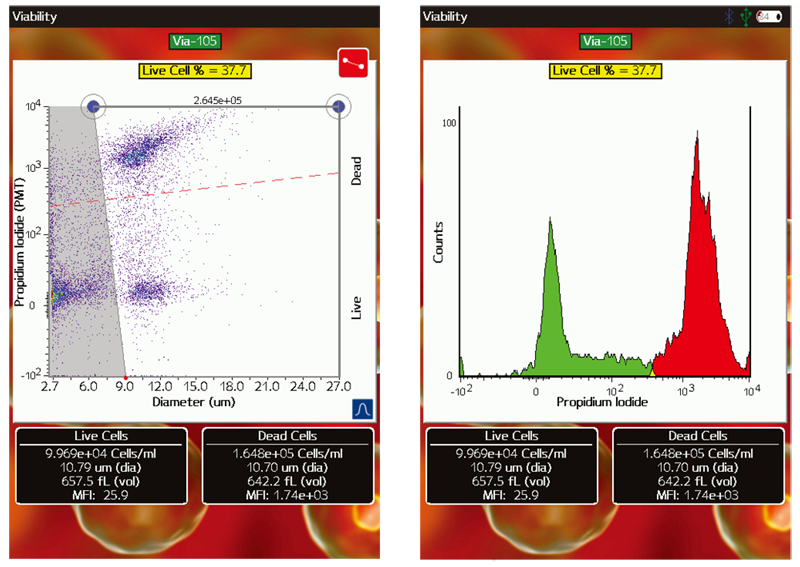Click the Propidium Iodide (PMT) axis label
Image resolution: width=800 pixels, height=567 pixels.
tap(20, 242)
